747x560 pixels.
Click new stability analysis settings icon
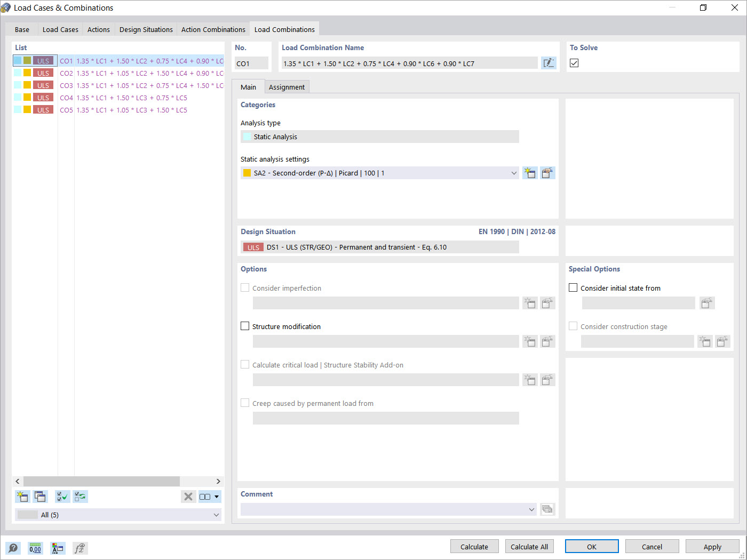pos(529,380)
